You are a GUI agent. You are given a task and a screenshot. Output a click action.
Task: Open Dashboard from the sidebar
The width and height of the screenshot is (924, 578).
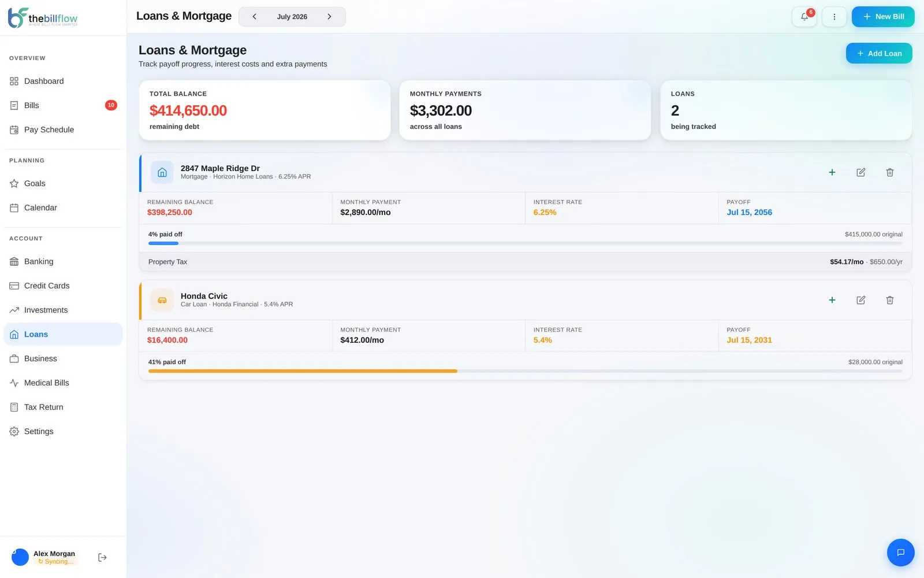tap(63, 81)
